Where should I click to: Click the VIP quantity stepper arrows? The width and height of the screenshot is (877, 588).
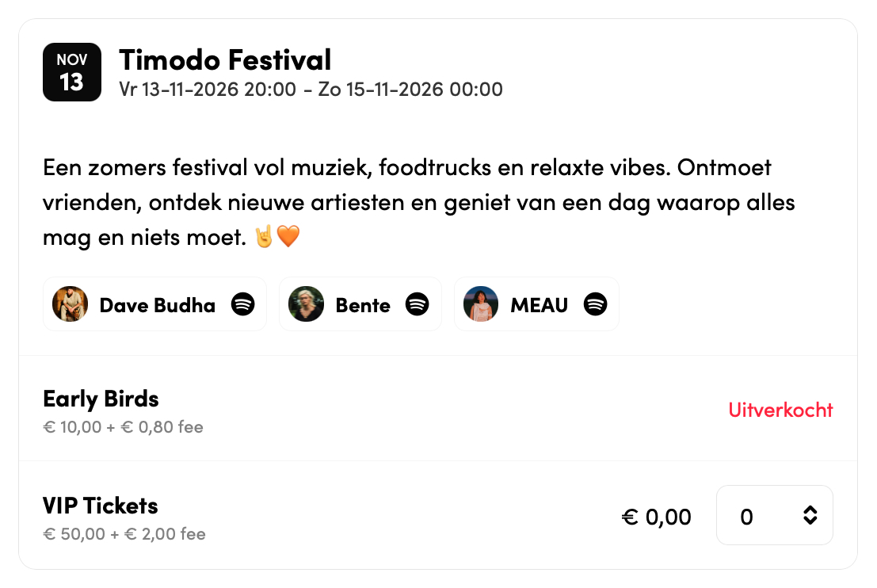coord(810,516)
